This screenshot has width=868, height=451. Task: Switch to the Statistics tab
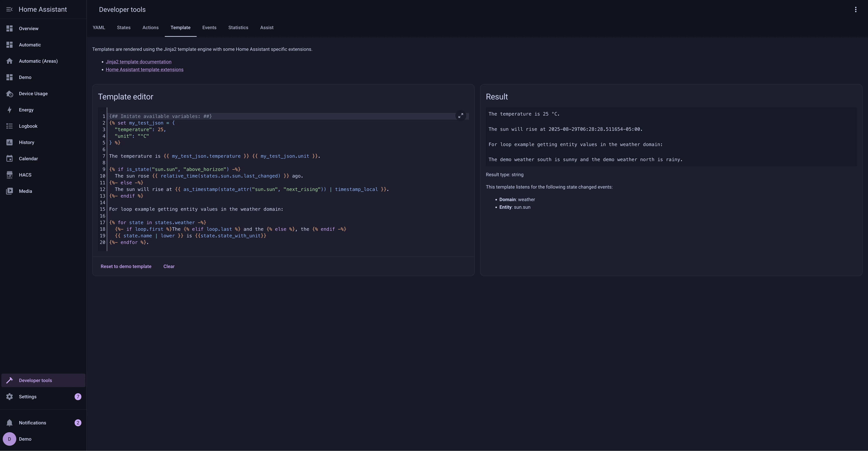click(x=238, y=28)
